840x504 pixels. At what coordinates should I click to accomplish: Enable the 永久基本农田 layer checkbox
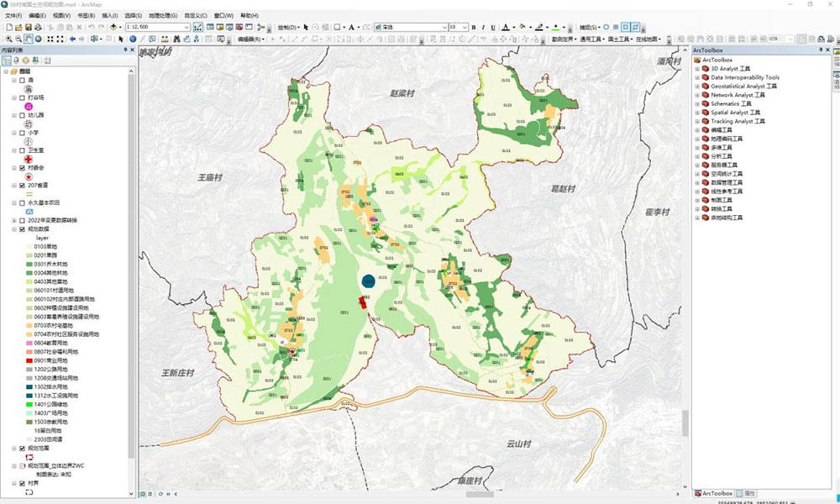point(22,202)
